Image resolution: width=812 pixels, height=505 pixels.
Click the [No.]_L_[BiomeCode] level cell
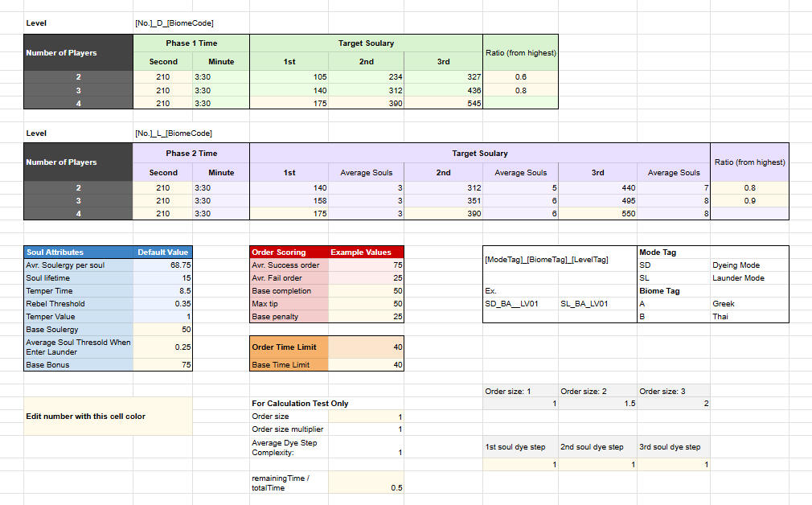tap(174, 133)
